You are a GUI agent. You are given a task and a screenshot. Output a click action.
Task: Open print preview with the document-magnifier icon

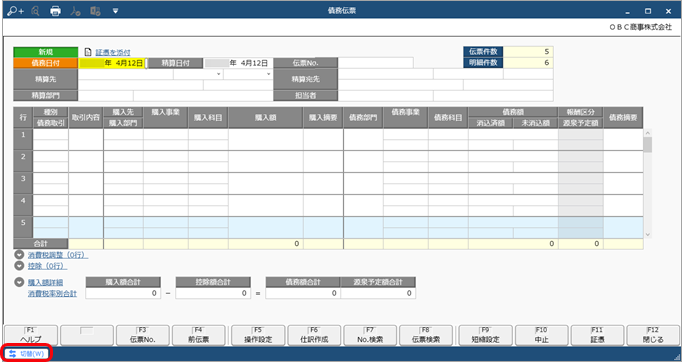coord(36,11)
